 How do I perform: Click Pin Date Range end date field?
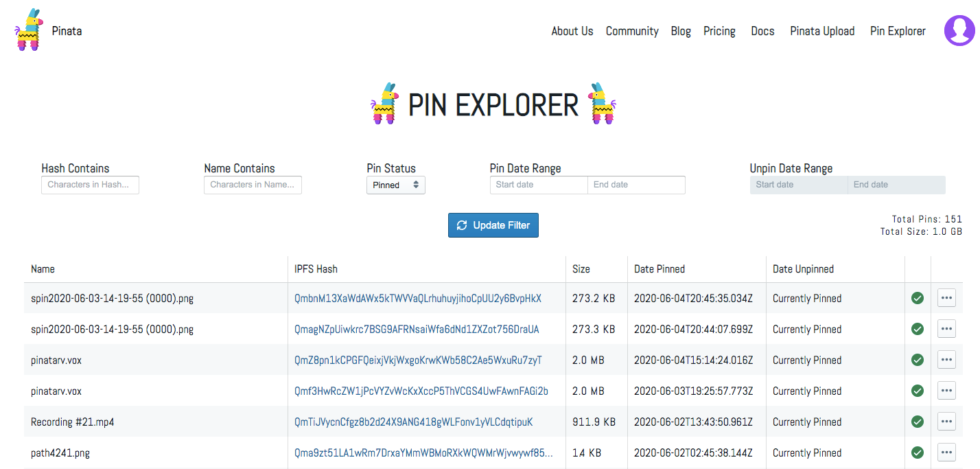point(636,185)
